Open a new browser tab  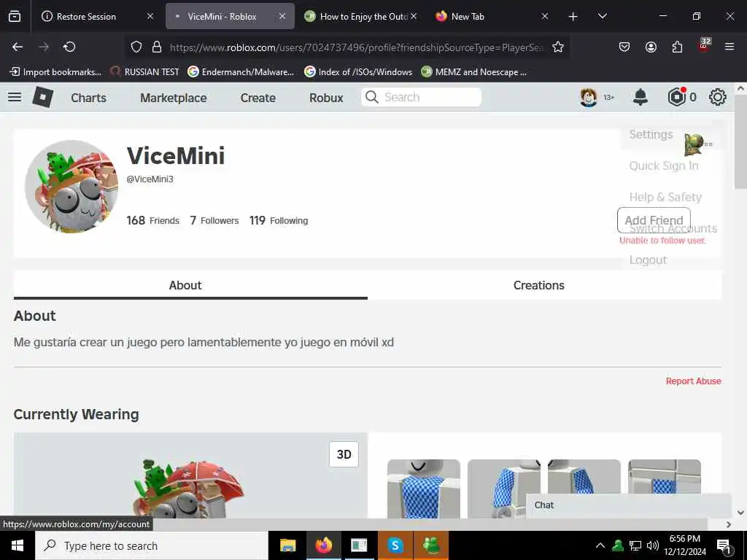click(573, 17)
